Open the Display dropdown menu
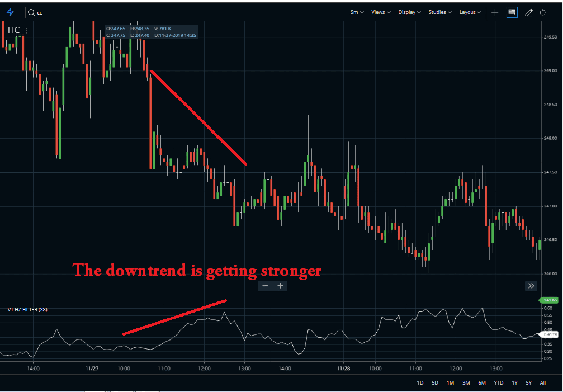The width and height of the screenshot is (563, 392). (x=409, y=12)
